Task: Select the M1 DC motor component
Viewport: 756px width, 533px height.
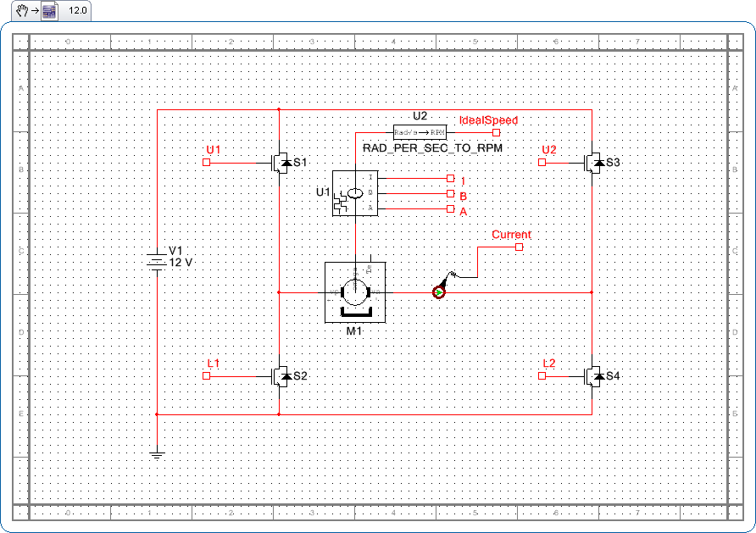Action: click(x=354, y=292)
